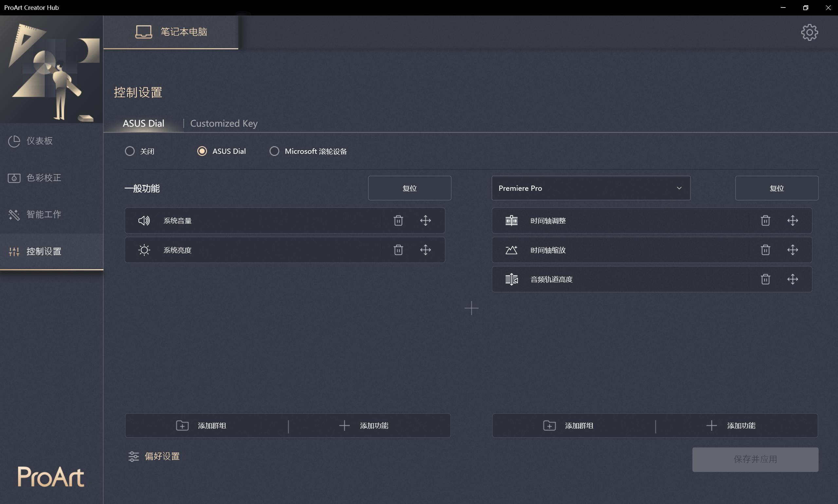Click move handle icon for 音频轨道高度
This screenshot has width=838, height=504.
[x=792, y=279]
